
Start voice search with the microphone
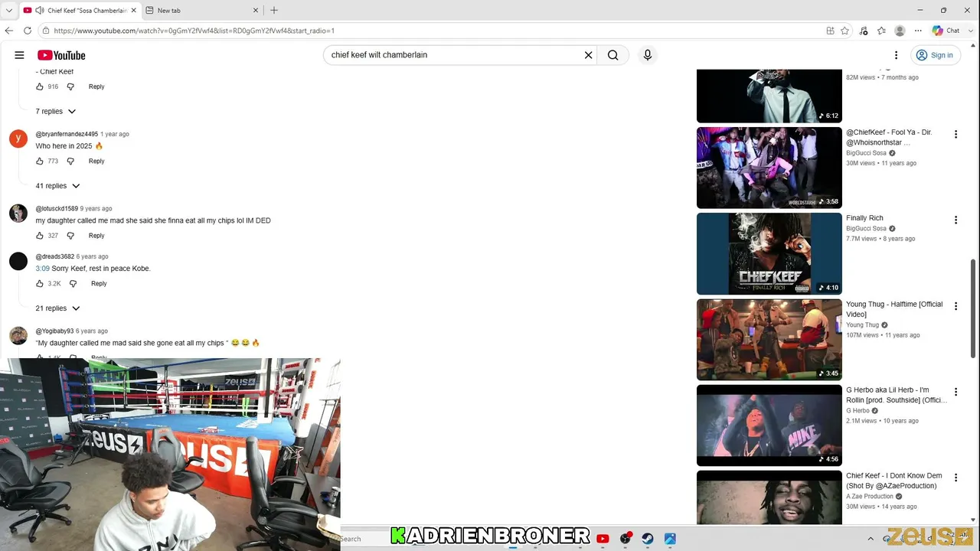(647, 55)
